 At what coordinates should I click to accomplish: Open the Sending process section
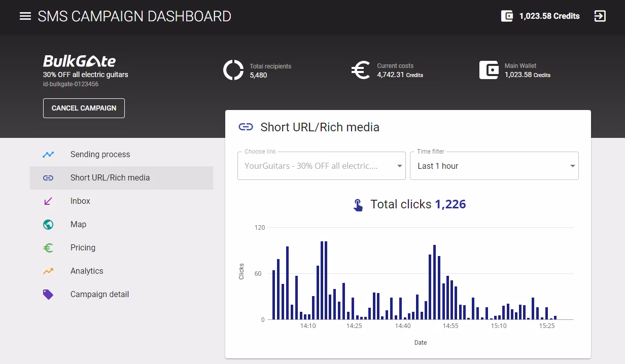pyautogui.click(x=121, y=155)
